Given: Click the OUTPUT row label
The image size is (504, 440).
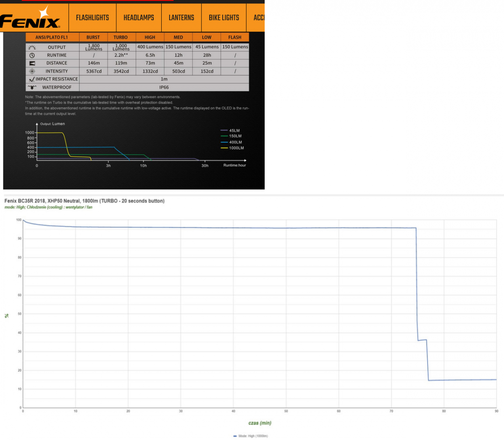Looking at the screenshot, I should point(57,47).
